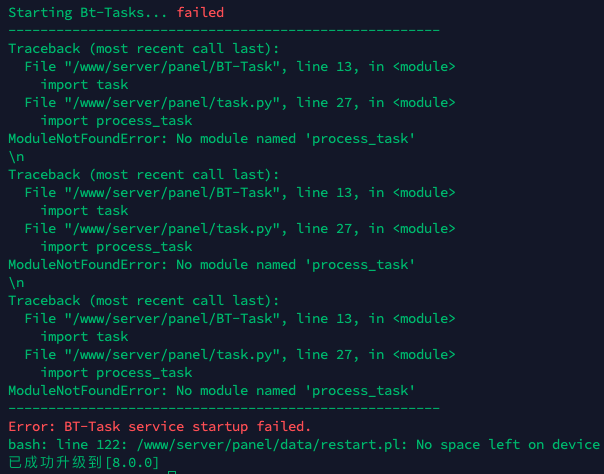This screenshot has width=604, height=474.
Task: Click the dashed separator above the red Error line
Action: pos(224,408)
